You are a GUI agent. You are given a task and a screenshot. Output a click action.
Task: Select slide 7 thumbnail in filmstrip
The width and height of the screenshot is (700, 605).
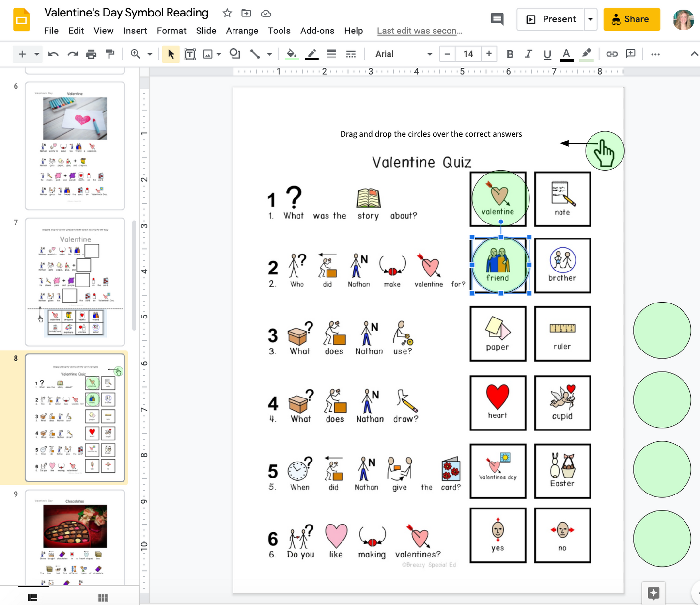[75, 281]
